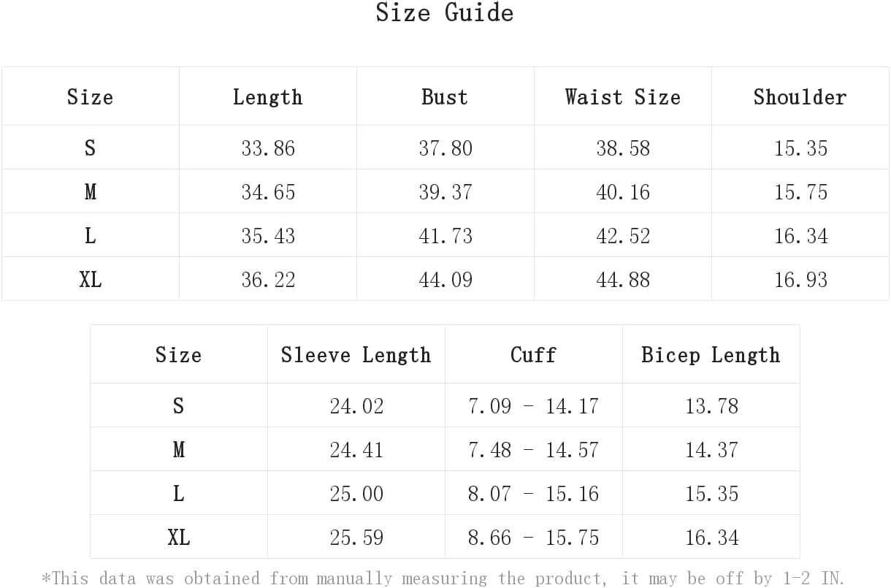
Task: Select shoulder value 16.93
Action: point(800,280)
